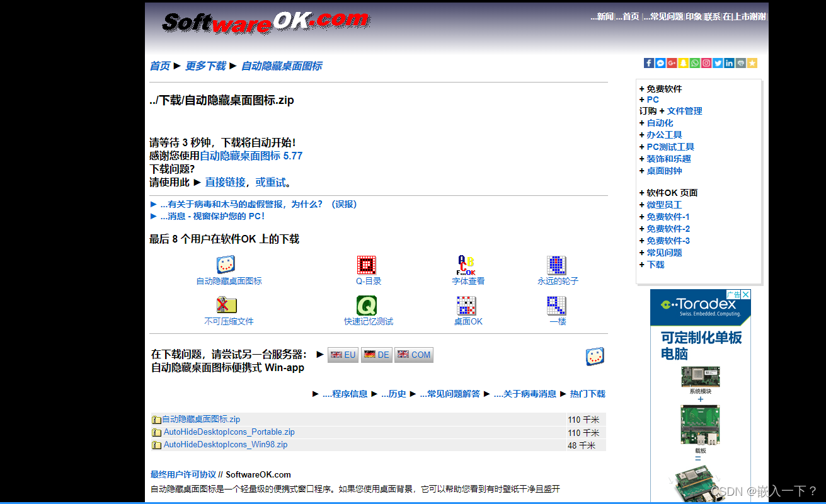Click the 不可压缩文件 yellow folder icon

click(x=226, y=306)
